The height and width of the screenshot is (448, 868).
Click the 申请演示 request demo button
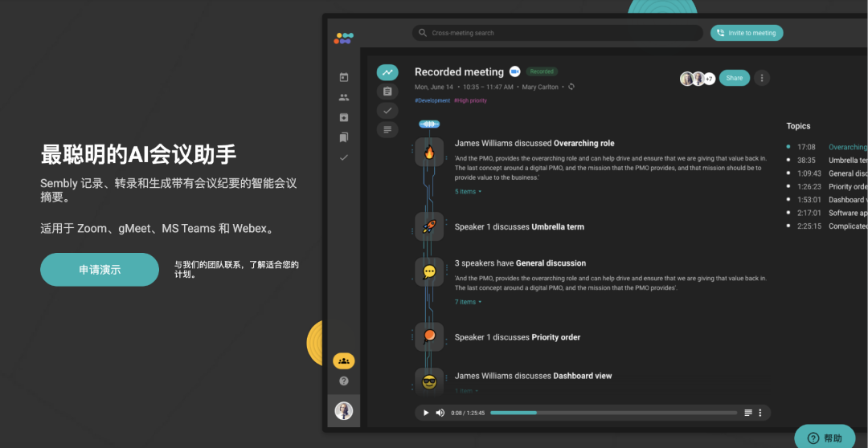point(100,270)
